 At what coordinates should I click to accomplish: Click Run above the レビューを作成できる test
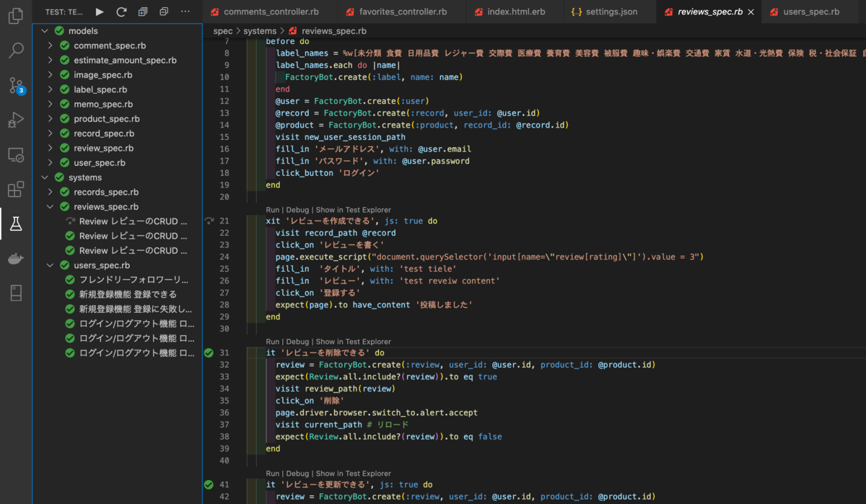[x=272, y=210]
